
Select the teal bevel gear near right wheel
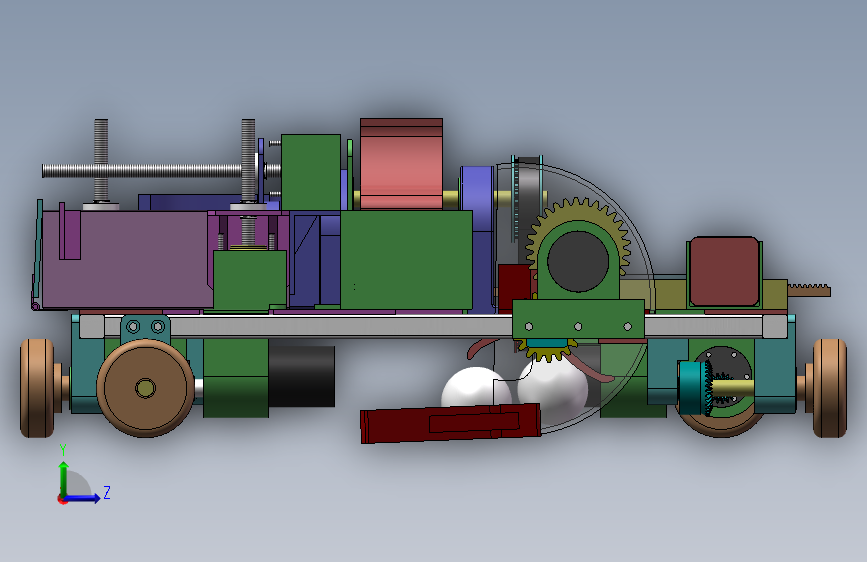(x=694, y=388)
